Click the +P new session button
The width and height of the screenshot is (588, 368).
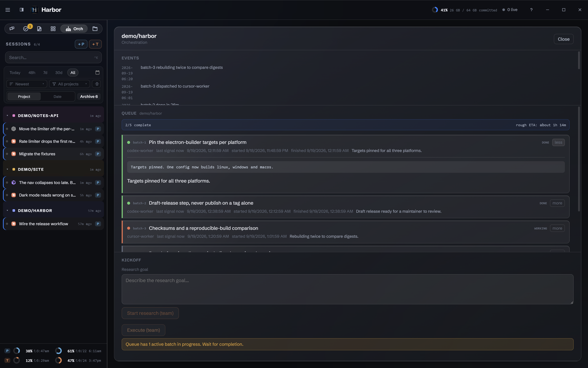click(x=81, y=44)
